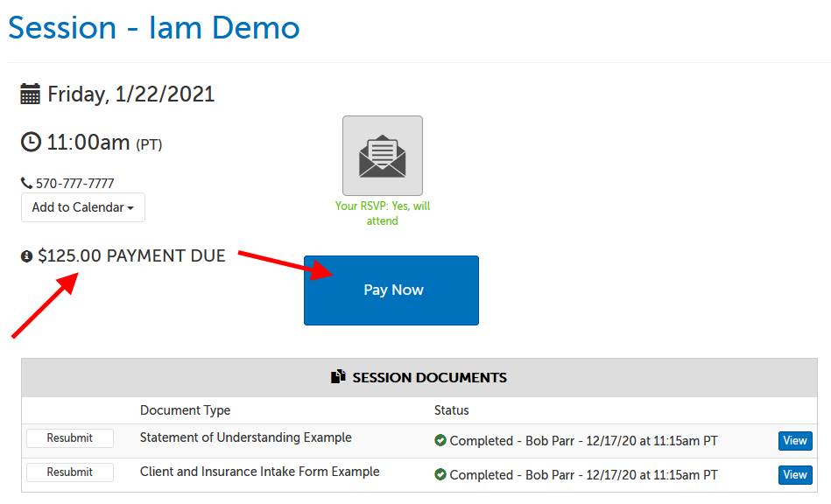
Task: View the Client and Insurance Intake Form
Action: pyautogui.click(x=794, y=474)
